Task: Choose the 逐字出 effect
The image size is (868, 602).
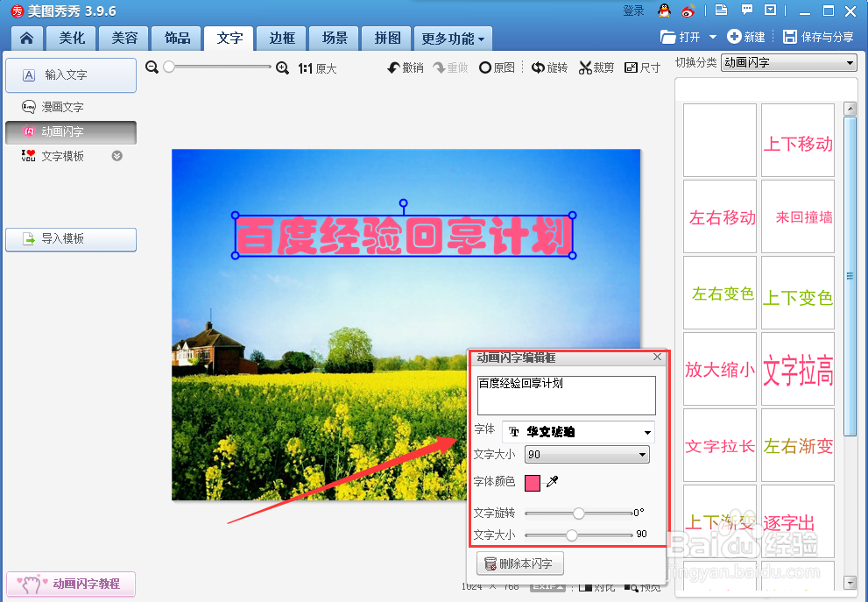Action: 798,521
